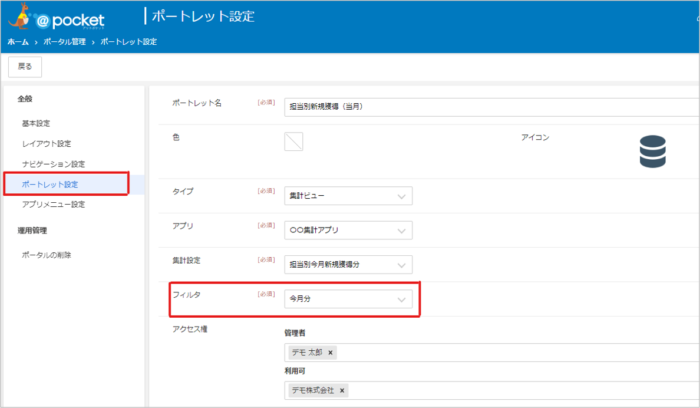The image size is (700, 408).
Task: Open the 色 color swatch picker
Action: pos(294,142)
